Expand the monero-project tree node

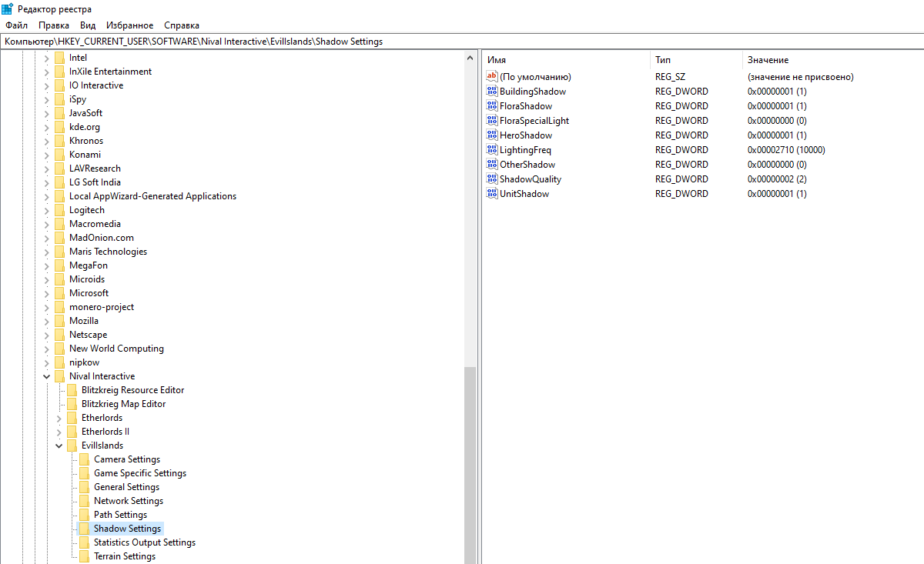coord(47,307)
